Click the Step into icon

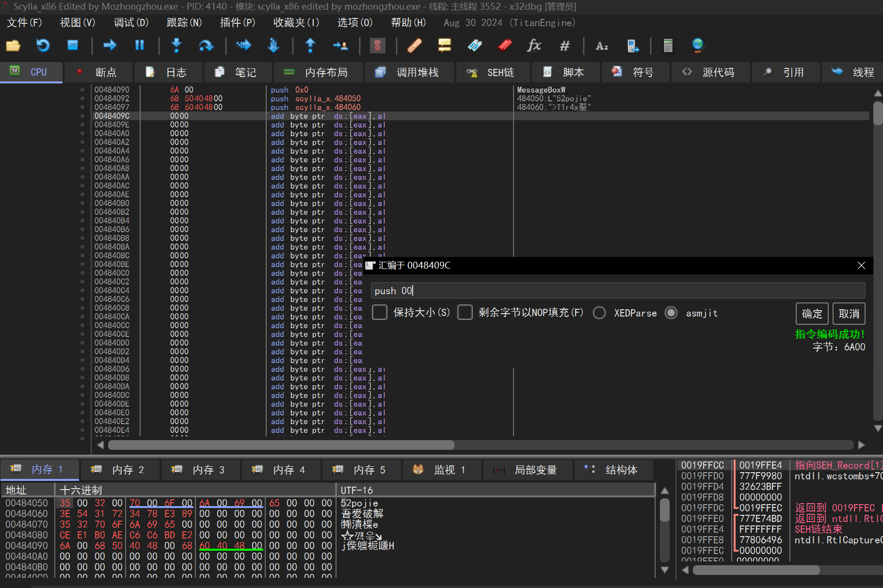click(x=177, y=45)
